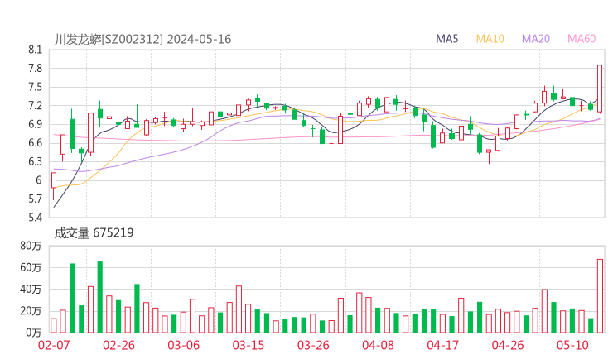This screenshot has height=364, width=613.
Task: Click the 03-26 date axis label
Action: 313,345
